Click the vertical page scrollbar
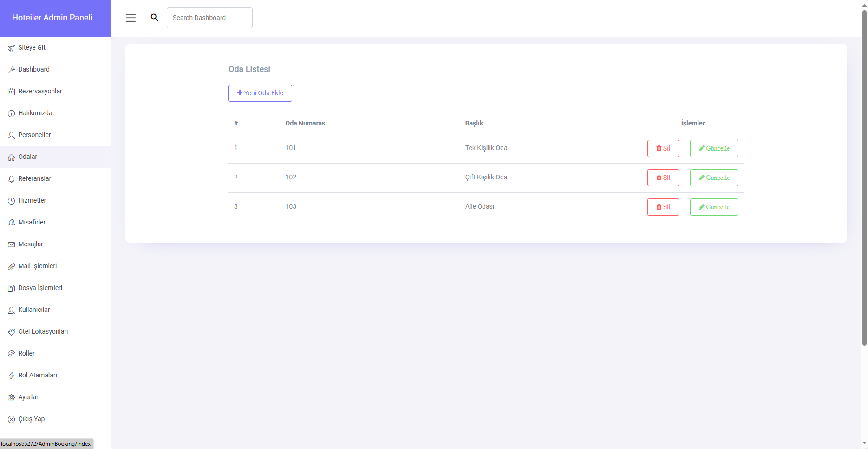This screenshot has height=449, width=868. (x=864, y=177)
